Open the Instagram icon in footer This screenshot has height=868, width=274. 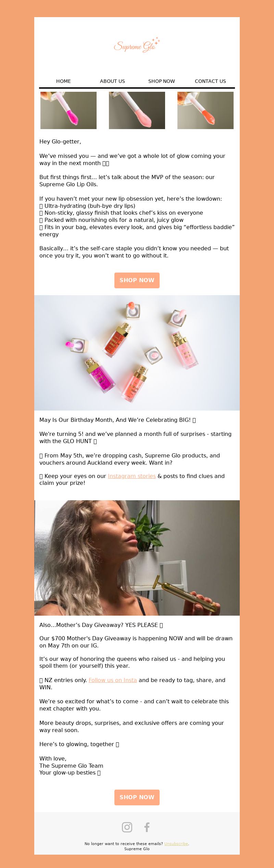[127, 827]
